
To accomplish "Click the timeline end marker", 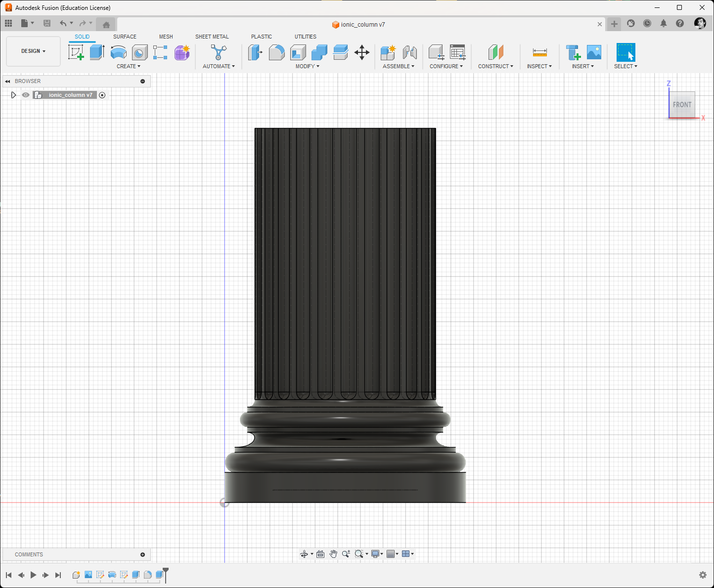I will pyautogui.click(x=166, y=575).
